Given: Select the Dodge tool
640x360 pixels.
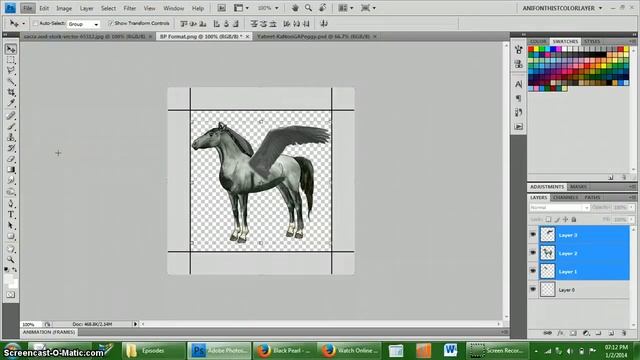Looking at the screenshot, I should pos(11,191).
